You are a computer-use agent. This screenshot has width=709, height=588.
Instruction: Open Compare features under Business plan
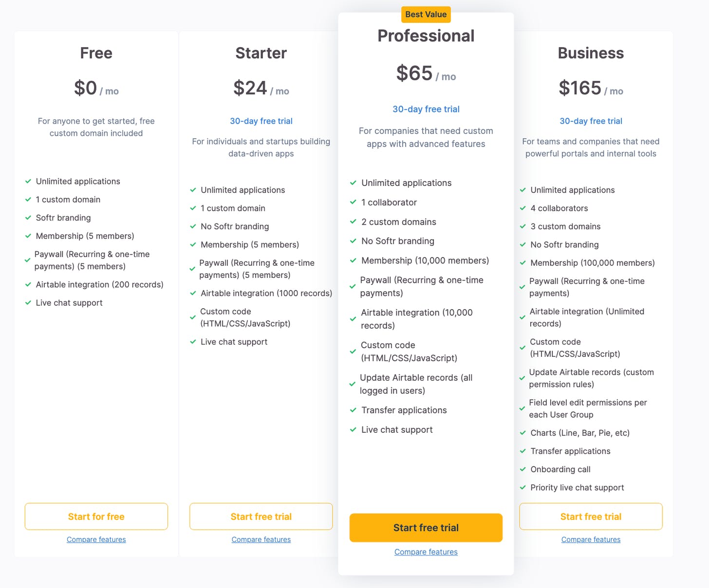coord(591,539)
